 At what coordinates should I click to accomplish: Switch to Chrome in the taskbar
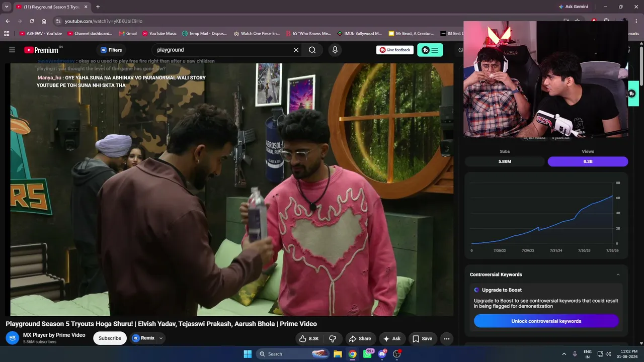(x=353, y=354)
